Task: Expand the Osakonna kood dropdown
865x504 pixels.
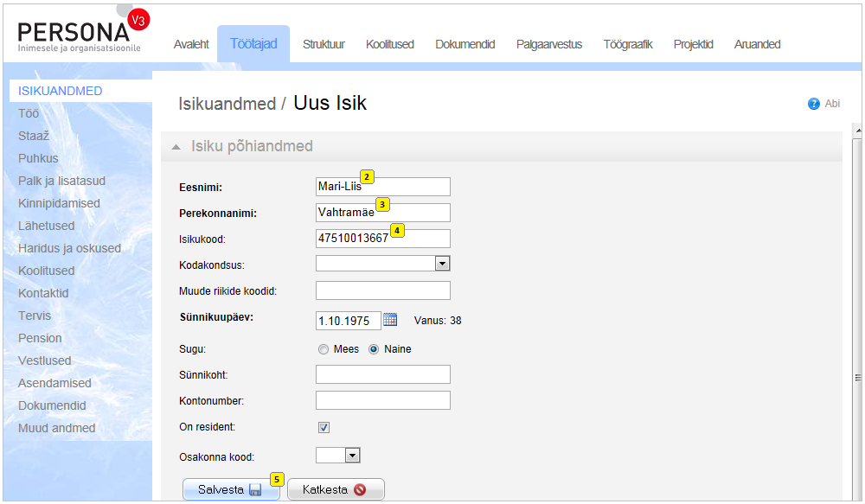Action: (x=352, y=456)
